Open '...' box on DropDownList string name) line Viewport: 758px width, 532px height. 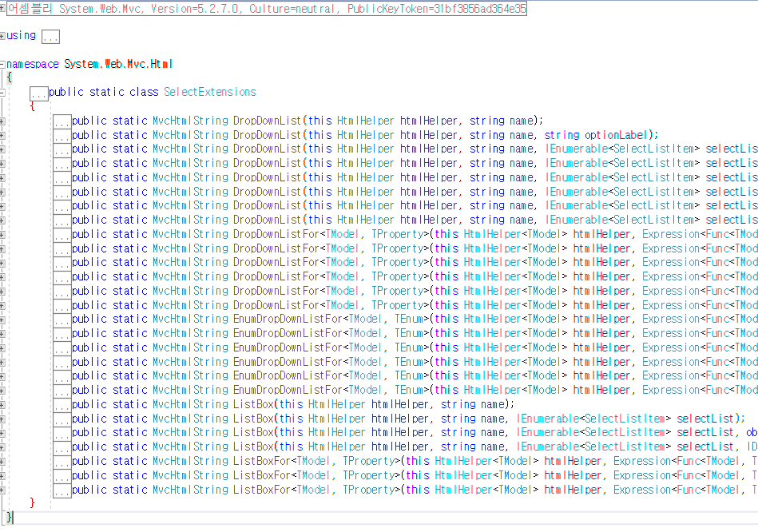[62, 121]
